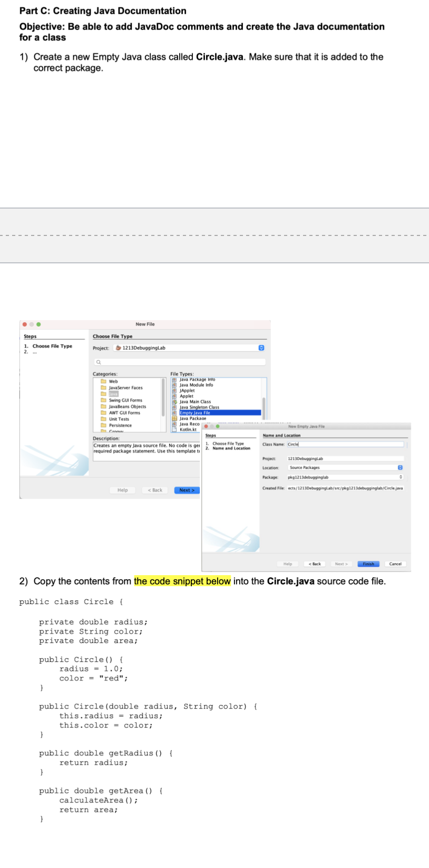Click 'radius = 1.0;' code line
This screenshot has width=429, height=868.
coord(91,669)
